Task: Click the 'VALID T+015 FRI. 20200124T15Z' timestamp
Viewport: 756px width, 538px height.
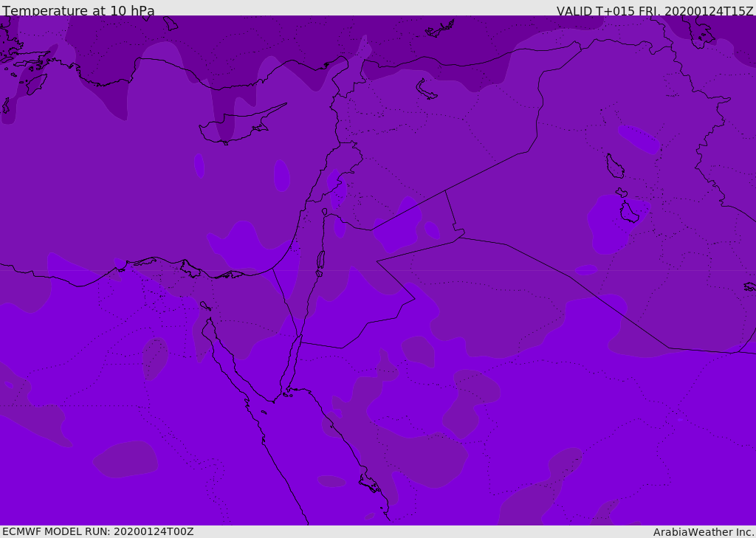Action: coord(655,11)
